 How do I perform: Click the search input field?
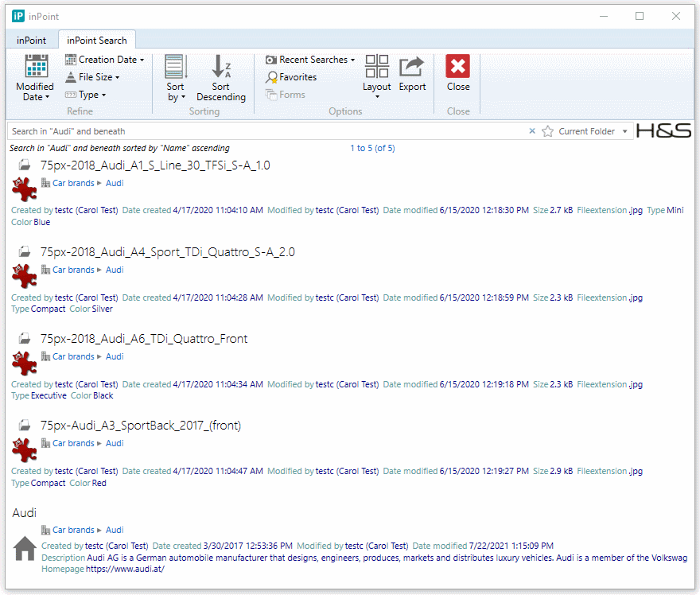[x=262, y=131]
